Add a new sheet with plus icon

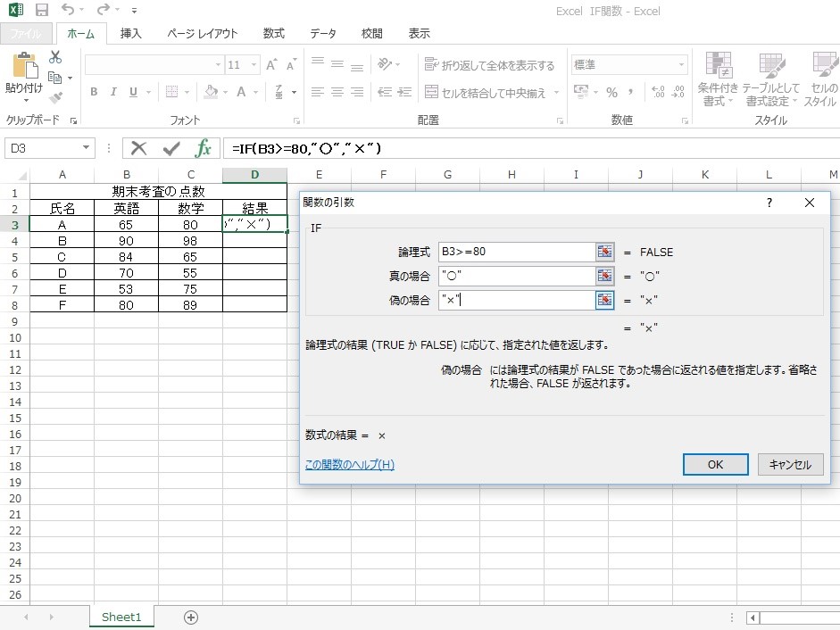point(190,618)
